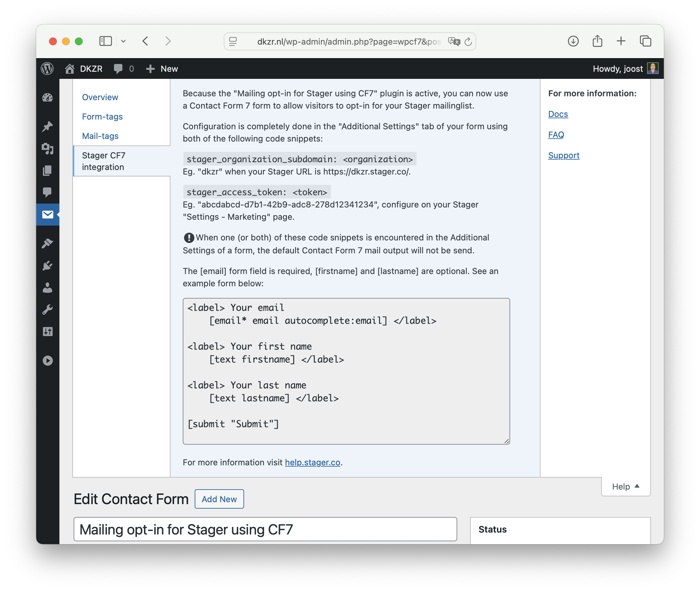Open the Safari downloads icon
The width and height of the screenshot is (700, 592).
[573, 41]
